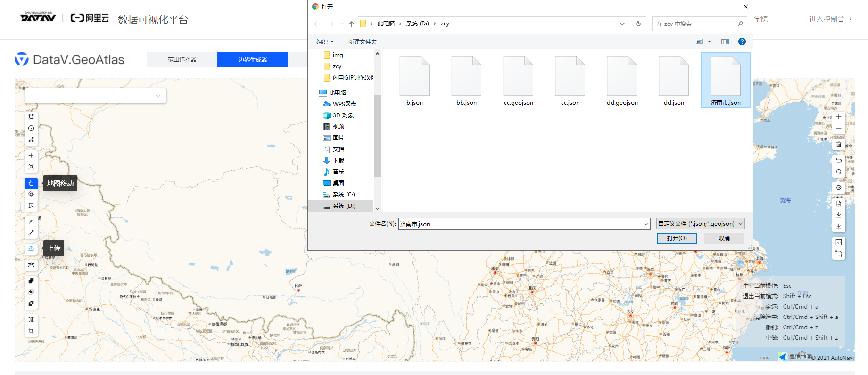Click the document file icon on right toolbar
Image resolution: width=868 pixels, height=375 pixels.
[x=839, y=204]
